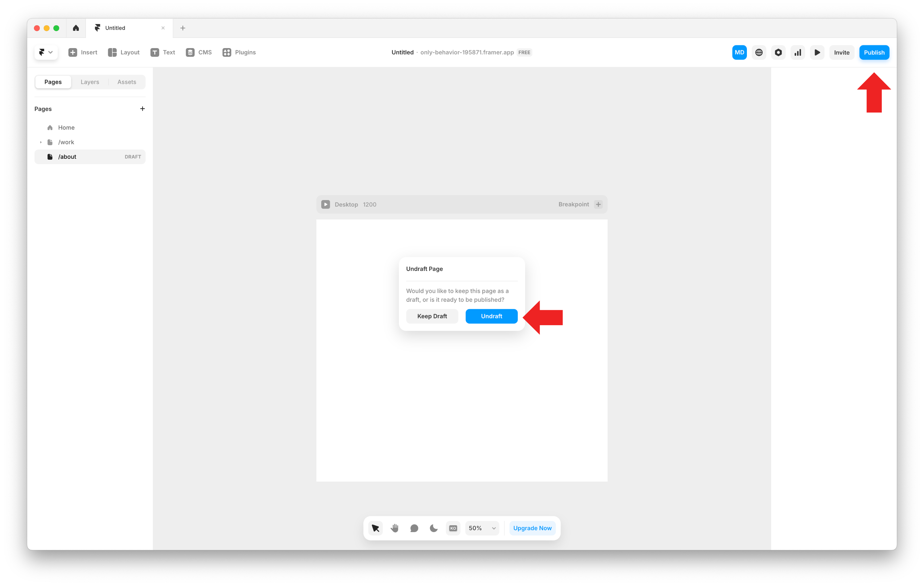Click the Undraft button
Viewport: 924px width, 586px height.
coord(491,316)
